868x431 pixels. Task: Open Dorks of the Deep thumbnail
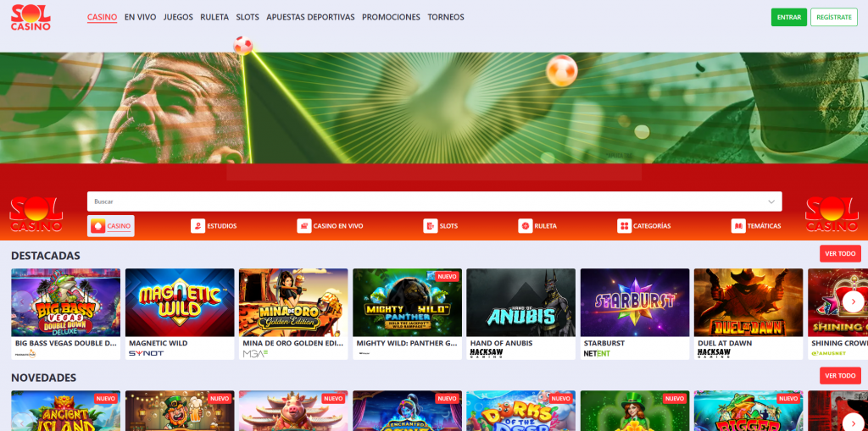pos(521,411)
